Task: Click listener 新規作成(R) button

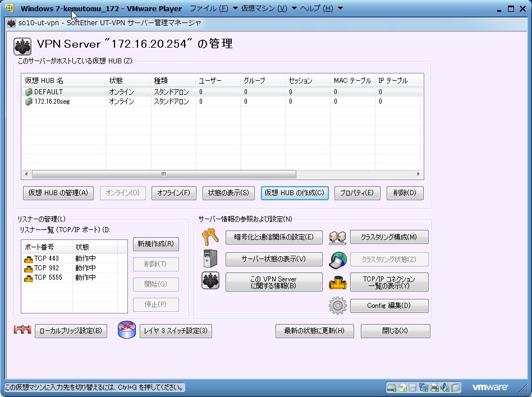Action: pyautogui.click(x=156, y=244)
